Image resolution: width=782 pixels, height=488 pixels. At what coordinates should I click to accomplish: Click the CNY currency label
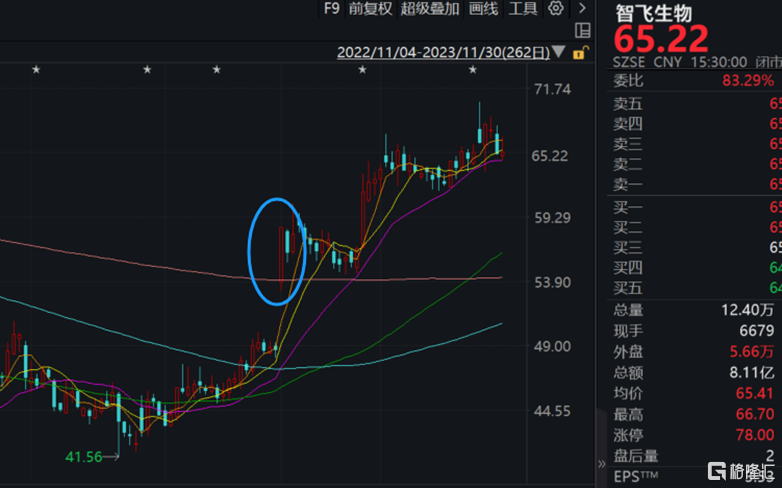tap(668, 62)
